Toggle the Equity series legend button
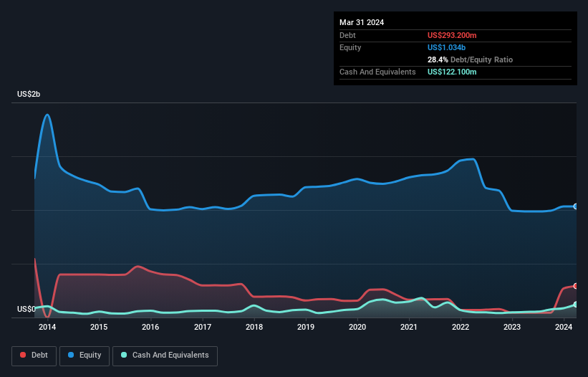The height and width of the screenshot is (377, 588). coord(85,355)
